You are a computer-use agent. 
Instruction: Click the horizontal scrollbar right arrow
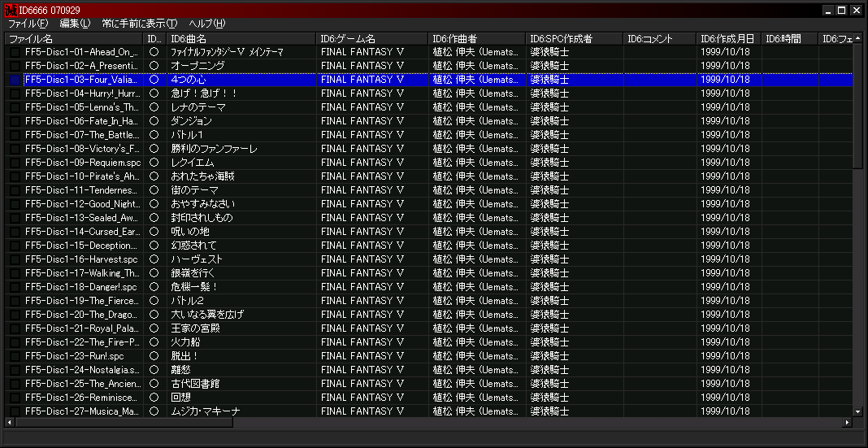pos(847,423)
